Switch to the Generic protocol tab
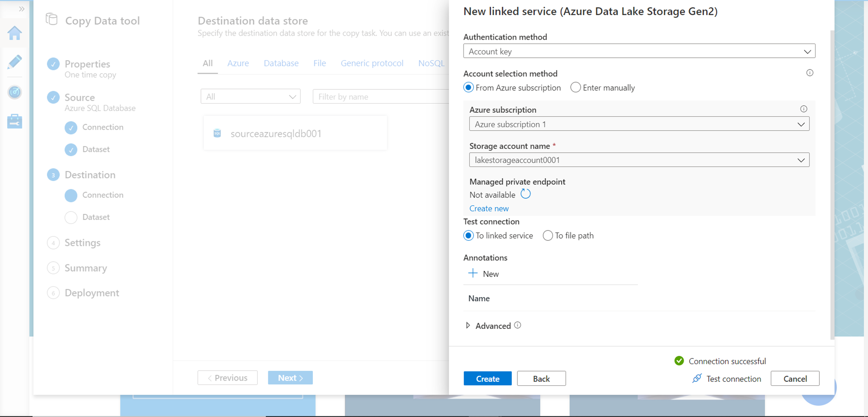 click(372, 63)
